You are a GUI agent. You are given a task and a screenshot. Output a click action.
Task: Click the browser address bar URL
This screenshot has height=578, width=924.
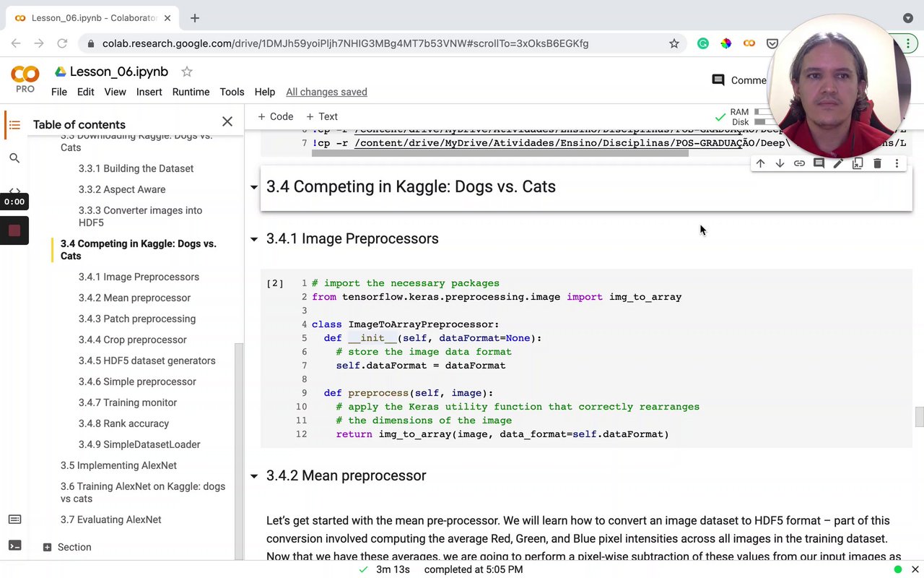pyautogui.click(x=345, y=43)
